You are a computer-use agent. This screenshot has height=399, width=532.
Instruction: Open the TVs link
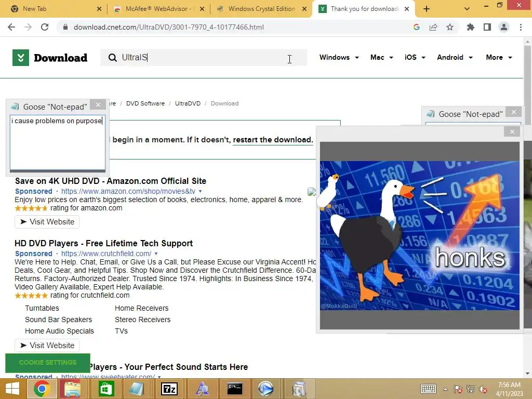point(121,331)
